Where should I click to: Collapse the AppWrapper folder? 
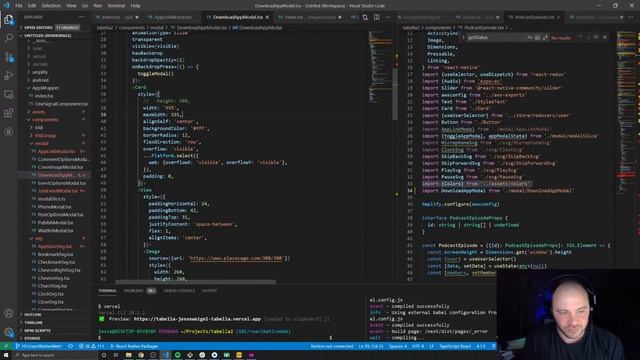coord(45,88)
